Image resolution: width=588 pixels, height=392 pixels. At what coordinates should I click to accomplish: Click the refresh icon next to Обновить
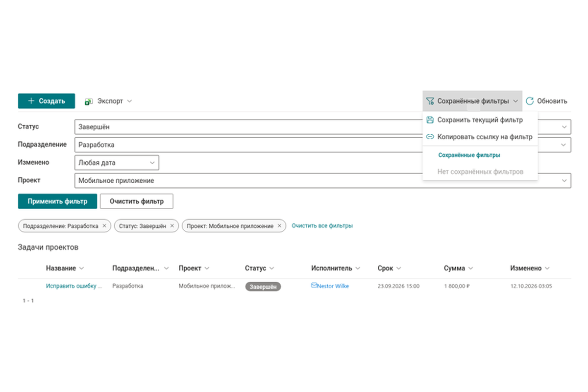pos(530,101)
